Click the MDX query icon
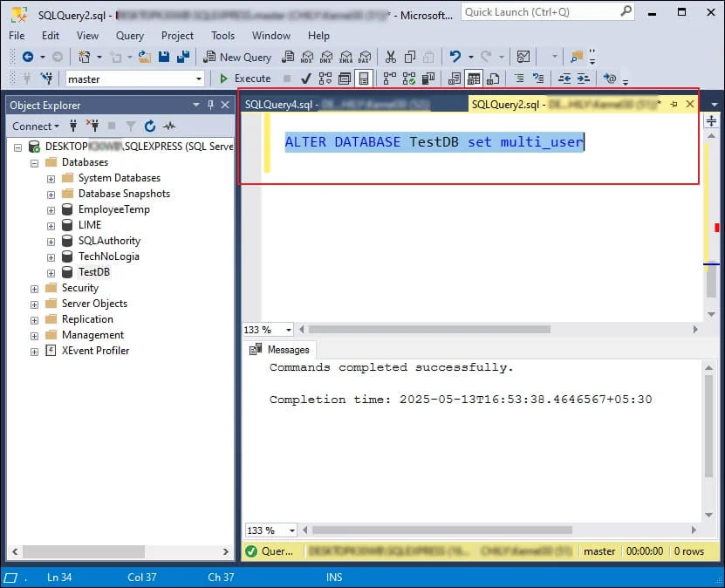 (307, 57)
